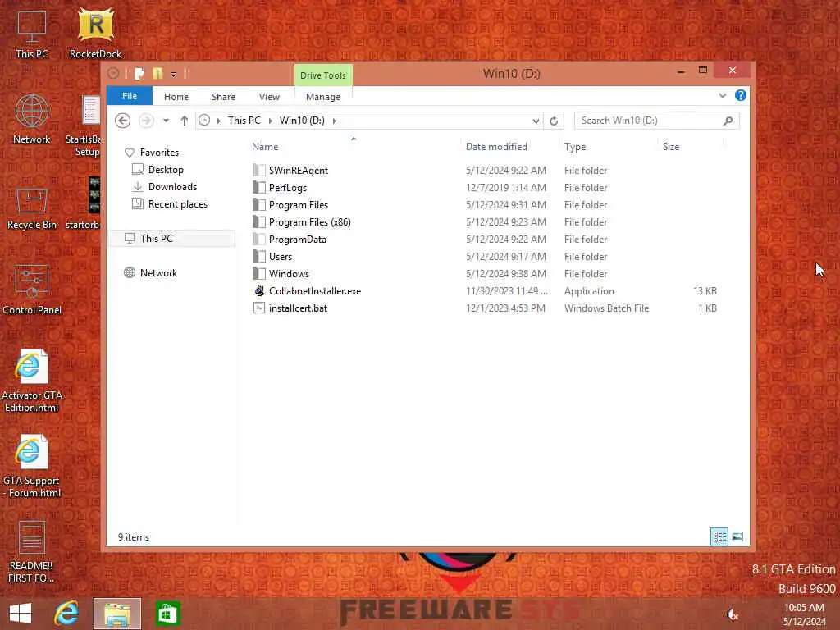
Task: Open Explorer help question mark
Action: tap(741, 95)
